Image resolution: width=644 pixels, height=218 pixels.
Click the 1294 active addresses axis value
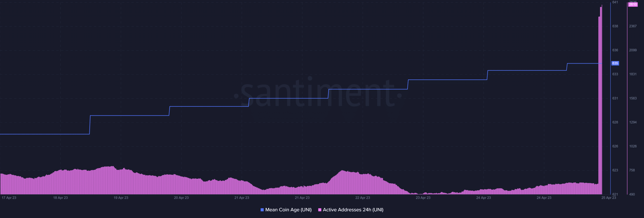(633, 122)
